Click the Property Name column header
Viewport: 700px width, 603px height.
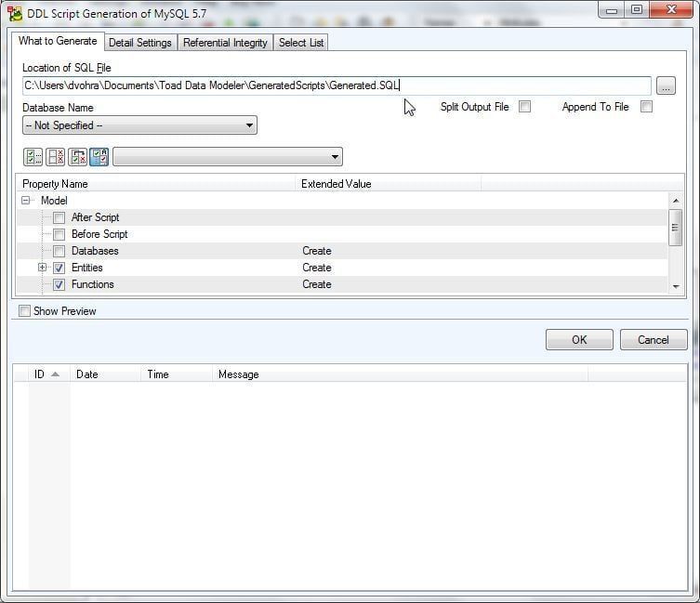point(156,184)
